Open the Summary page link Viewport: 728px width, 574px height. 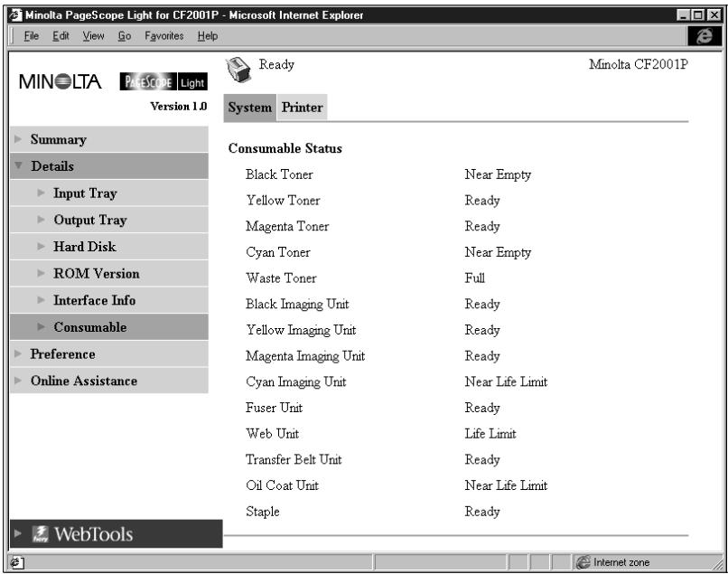click(59, 139)
